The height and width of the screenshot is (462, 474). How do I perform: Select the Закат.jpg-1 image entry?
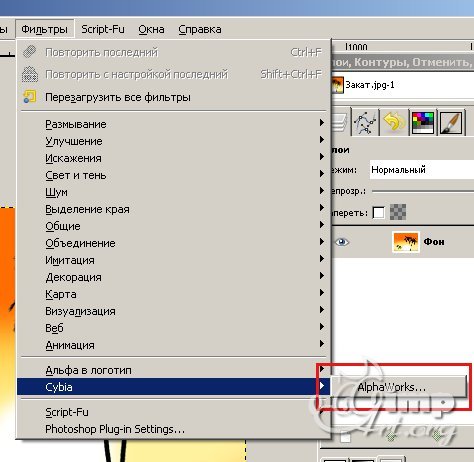403,85
